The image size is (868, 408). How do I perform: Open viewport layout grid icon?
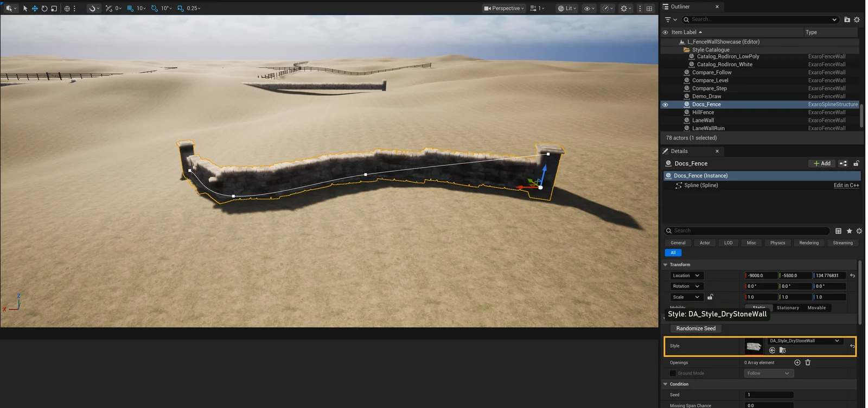click(x=649, y=8)
